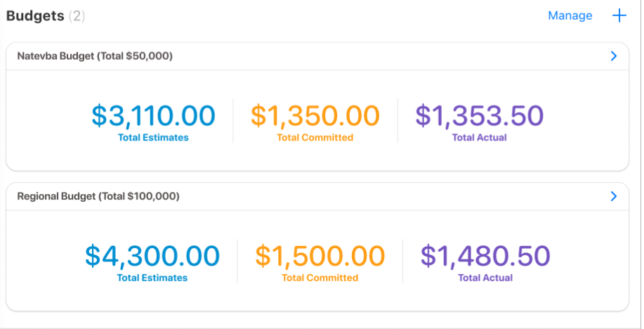Click Total Estimates label in Natevba card
The width and height of the screenshot is (644, 329).
point(153,138)
